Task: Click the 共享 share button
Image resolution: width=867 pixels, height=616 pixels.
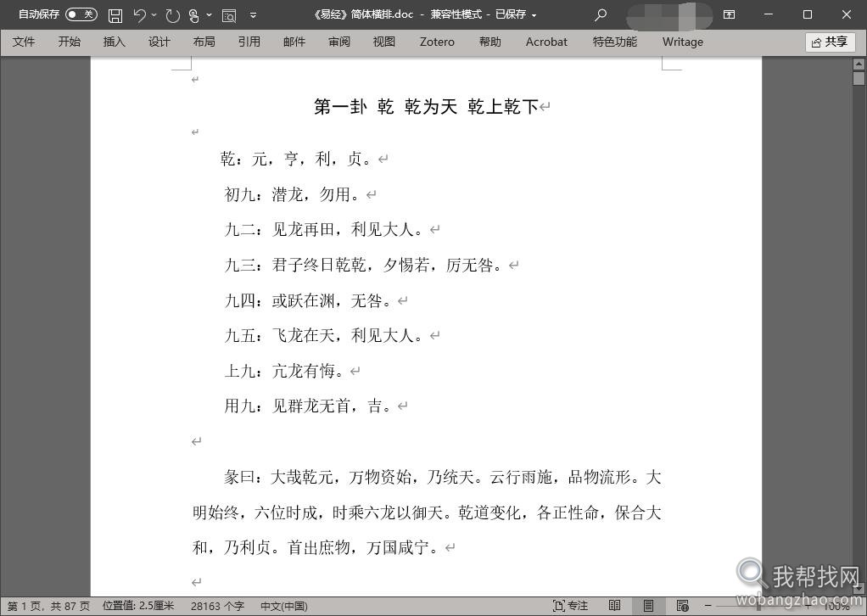Action: [x=830, y=42]
